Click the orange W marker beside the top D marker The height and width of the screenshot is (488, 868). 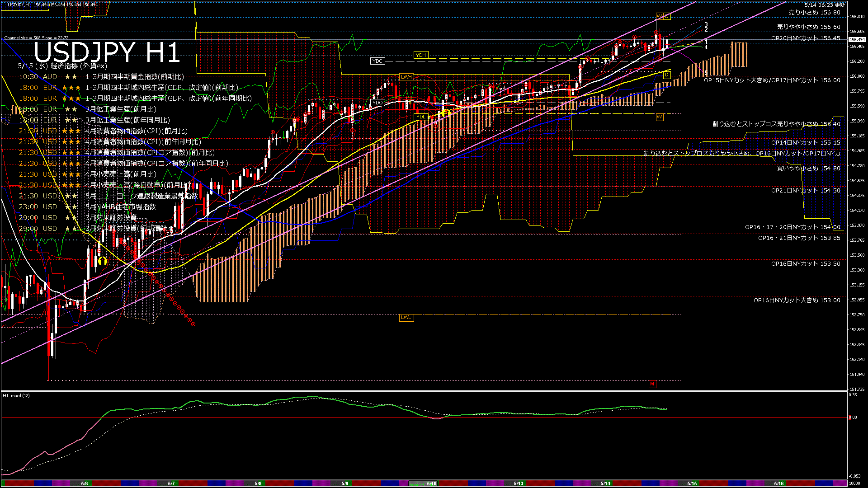(x=659, y=17)
